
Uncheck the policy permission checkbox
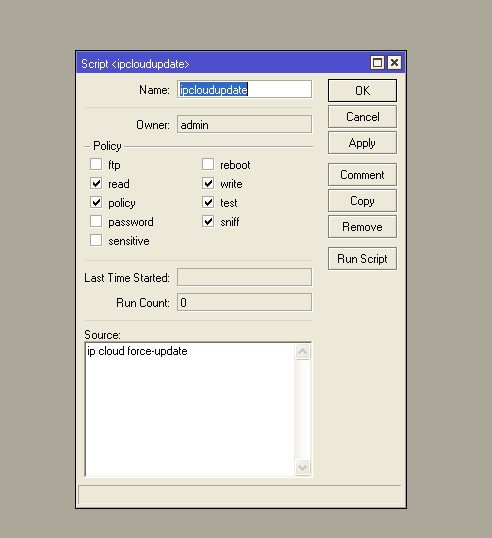click(96, 202)
